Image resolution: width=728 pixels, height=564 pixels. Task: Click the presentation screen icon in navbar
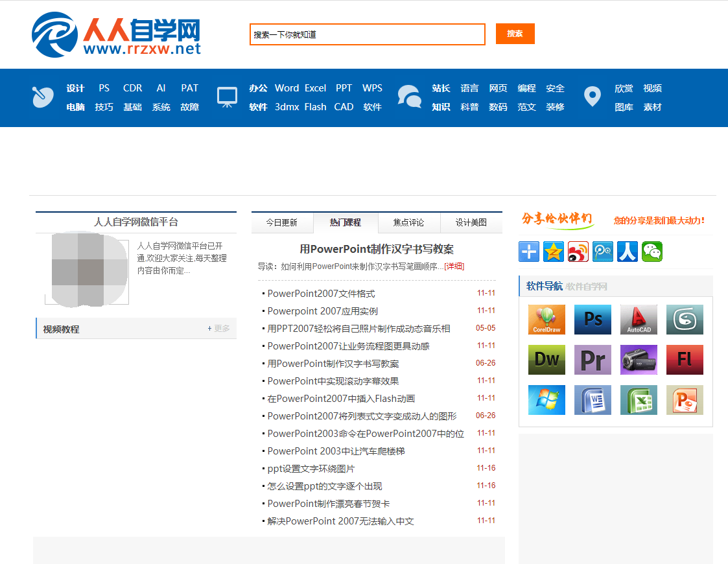227,97
